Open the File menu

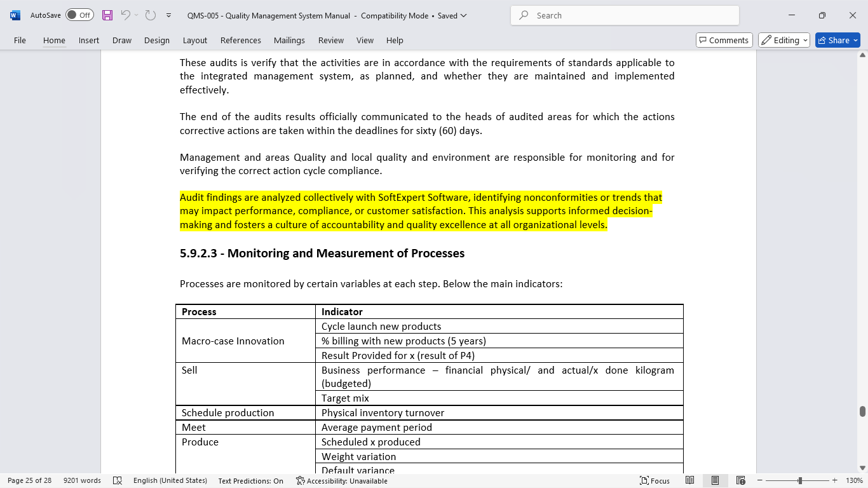pos(20,40)
